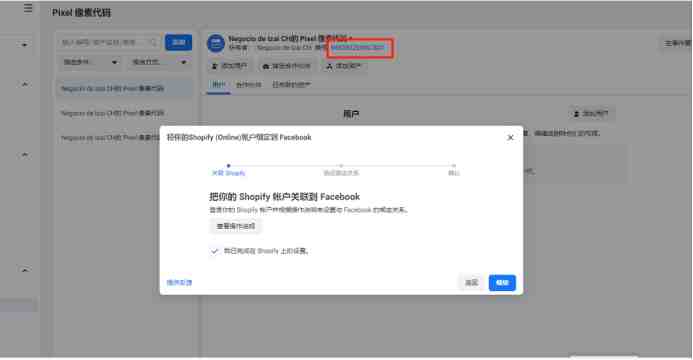The image size is (693, 360).
Task: Click Add People button next to Assign Partners
Action: pyautogui.click(x=229, y=66)
